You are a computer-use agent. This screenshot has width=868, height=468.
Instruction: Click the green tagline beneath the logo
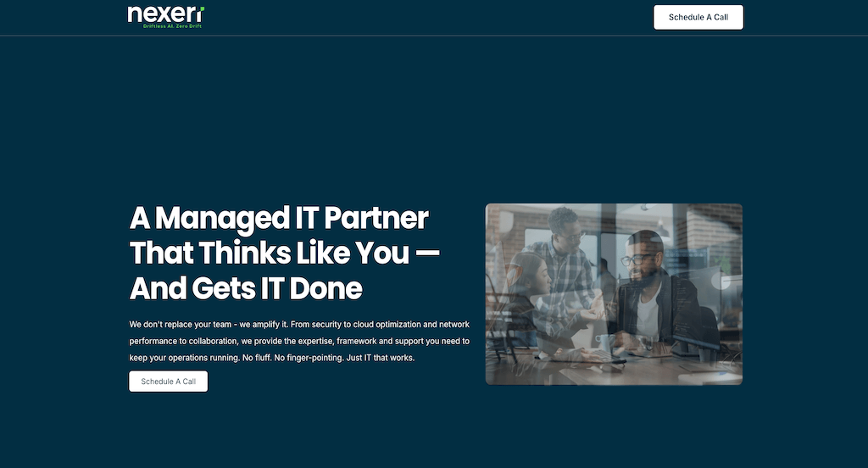coord(172,26)
